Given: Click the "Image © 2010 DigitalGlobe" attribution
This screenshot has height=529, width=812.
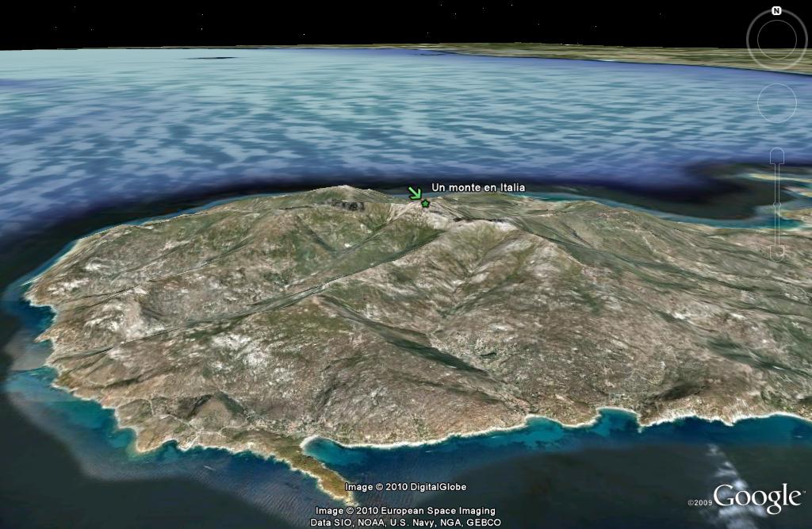Looking at the screenshot, I should coord(405,487).
